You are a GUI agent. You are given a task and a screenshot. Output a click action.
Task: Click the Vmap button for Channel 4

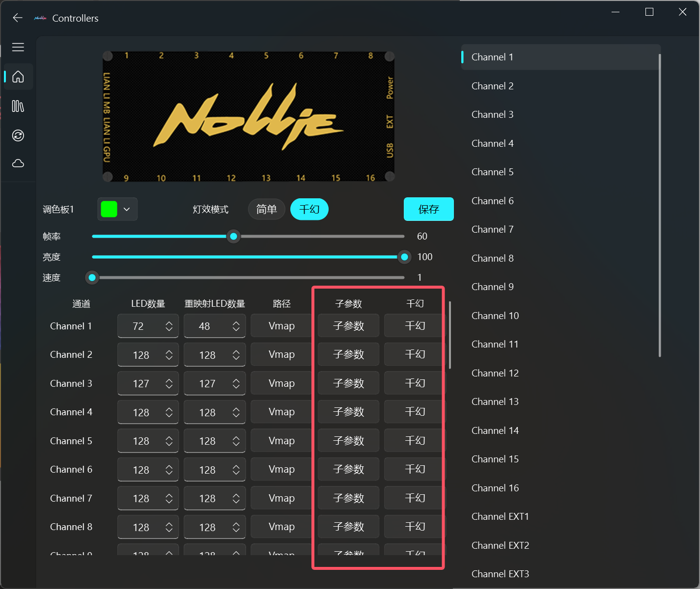(281, 412)
